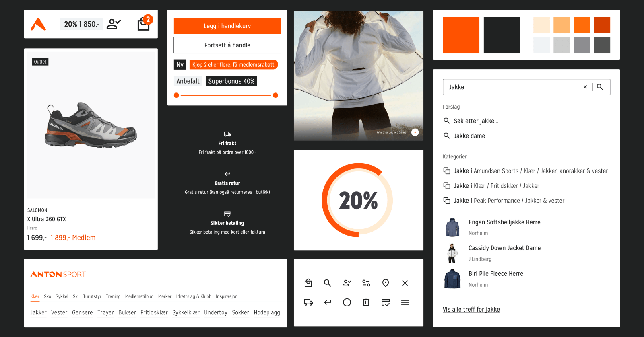Select the large black color swatch
Screen dimensions: 644x337
click(502, 35)
